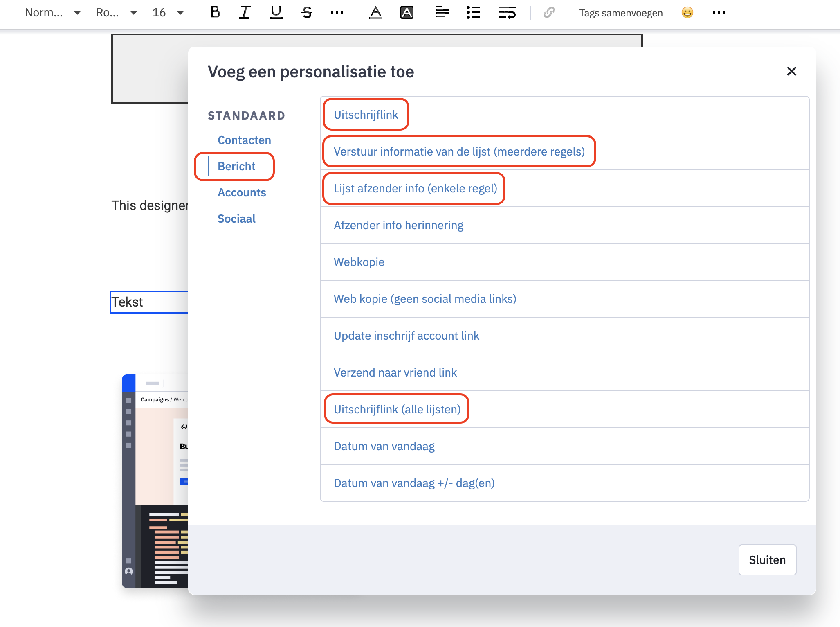Image resolution: width=840 pixels, height=627 pixels.
Task: Insert the Uitschrijflink tag
Action: [x=564, y=115]
